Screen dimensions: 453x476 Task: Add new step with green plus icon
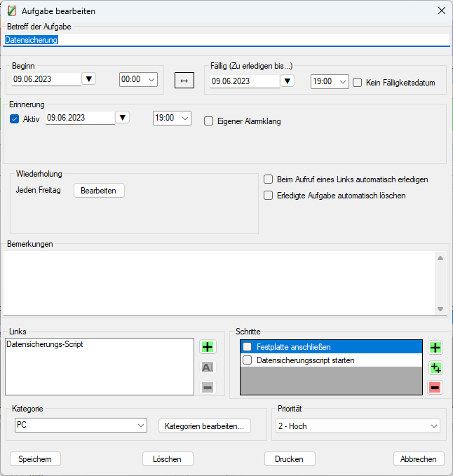pyautogui.click(x=435, y=348)
